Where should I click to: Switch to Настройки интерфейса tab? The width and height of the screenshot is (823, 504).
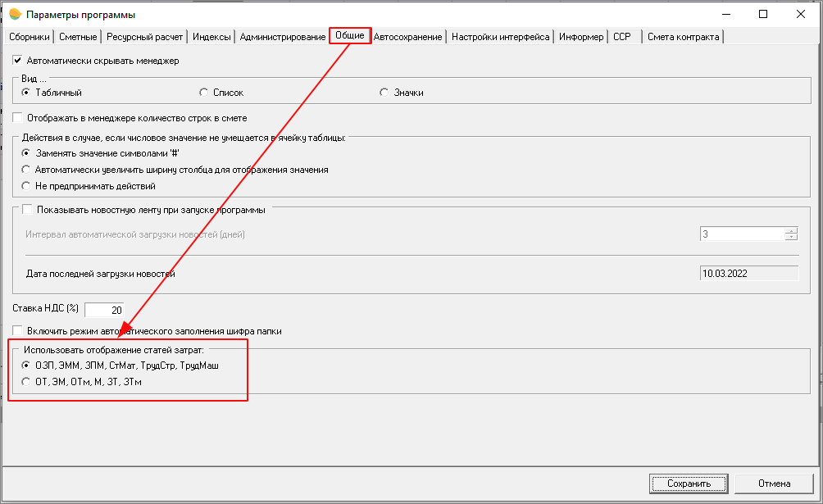500,37
